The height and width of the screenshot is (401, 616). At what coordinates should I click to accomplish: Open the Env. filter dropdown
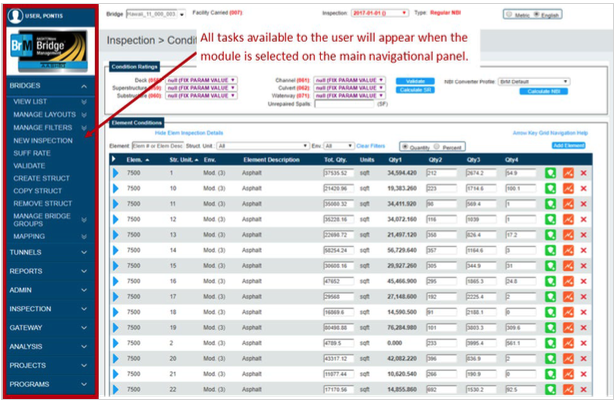(x=339, y=146)
